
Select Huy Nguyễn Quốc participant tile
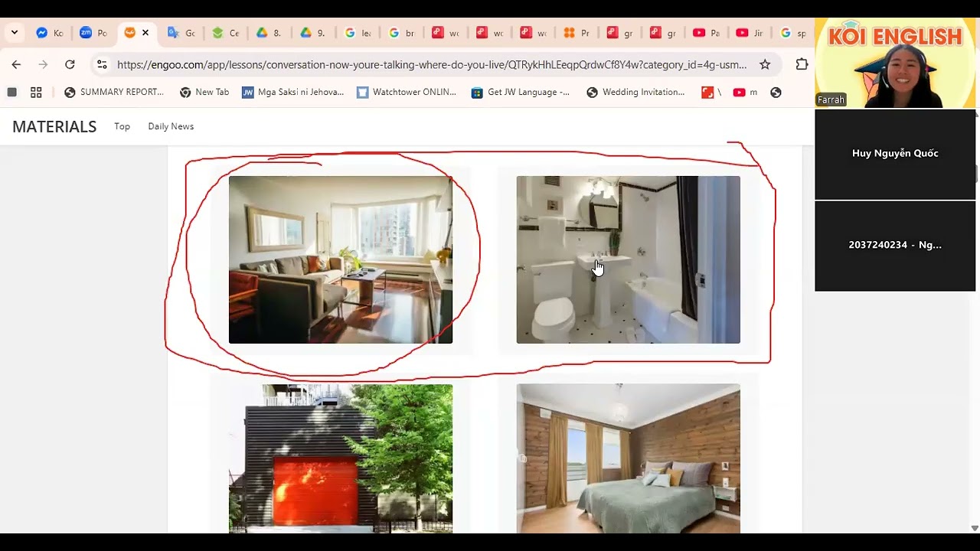(895, 154)
